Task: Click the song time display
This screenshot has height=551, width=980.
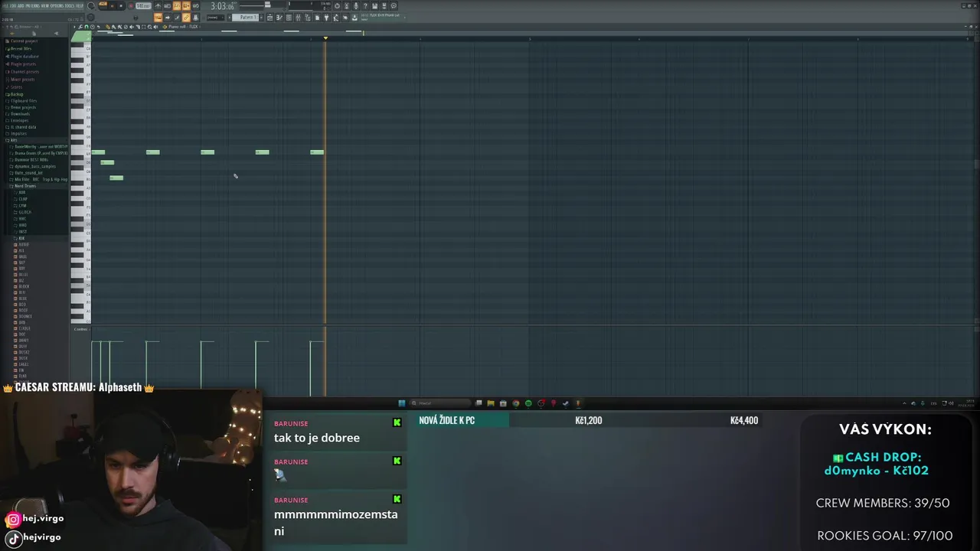Action: pyautogui.click(x=222, y=6)
